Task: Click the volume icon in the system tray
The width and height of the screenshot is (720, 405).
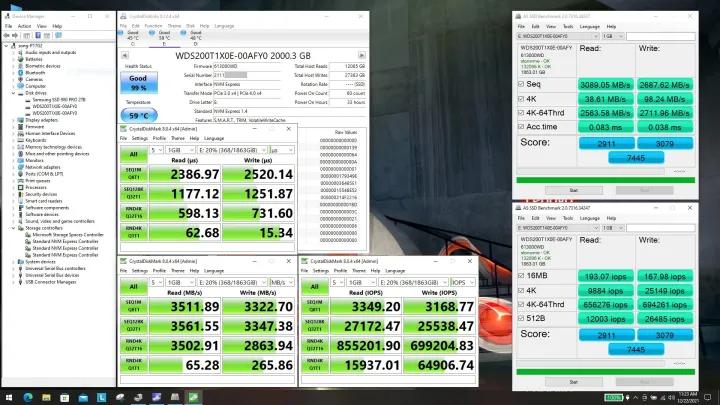Action: (x=671, y=398)
